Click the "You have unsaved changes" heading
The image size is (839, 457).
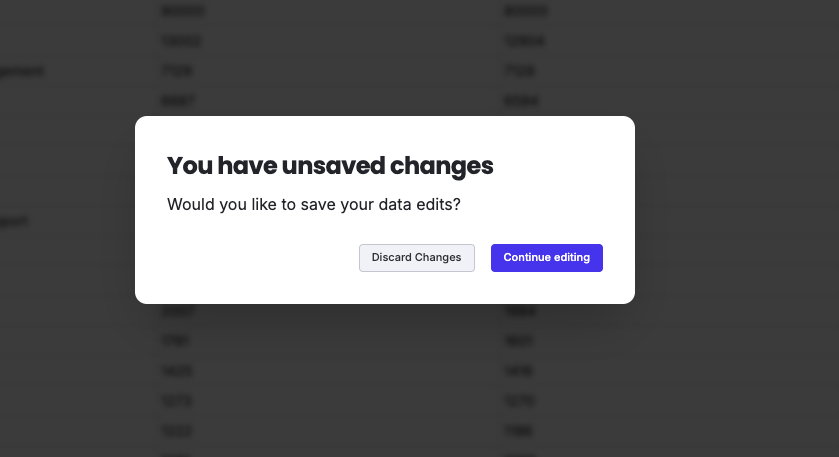[x=330, y=166]
